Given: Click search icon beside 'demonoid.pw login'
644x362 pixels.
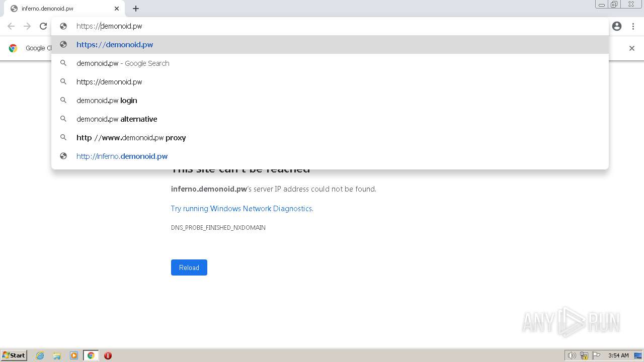Looking at the screenshot, I should pos(63,100).
